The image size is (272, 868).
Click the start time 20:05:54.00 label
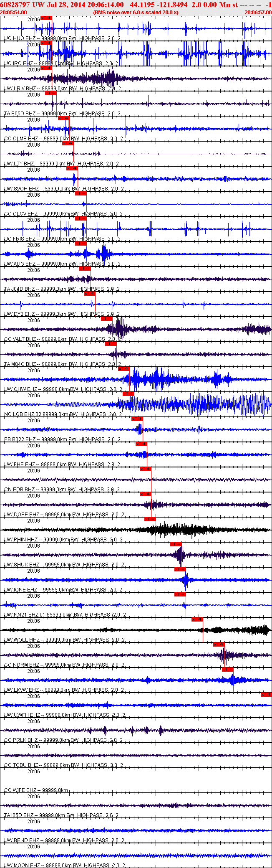point(13,13)
